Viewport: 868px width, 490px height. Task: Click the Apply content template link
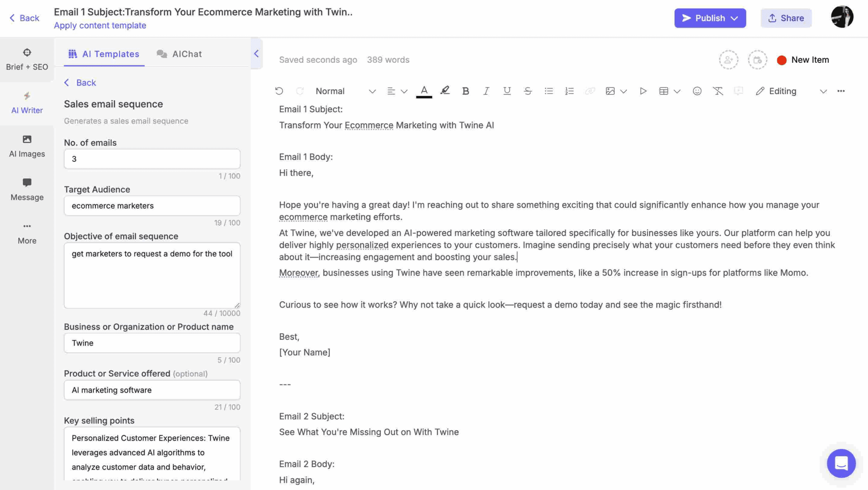coord(100,25)
